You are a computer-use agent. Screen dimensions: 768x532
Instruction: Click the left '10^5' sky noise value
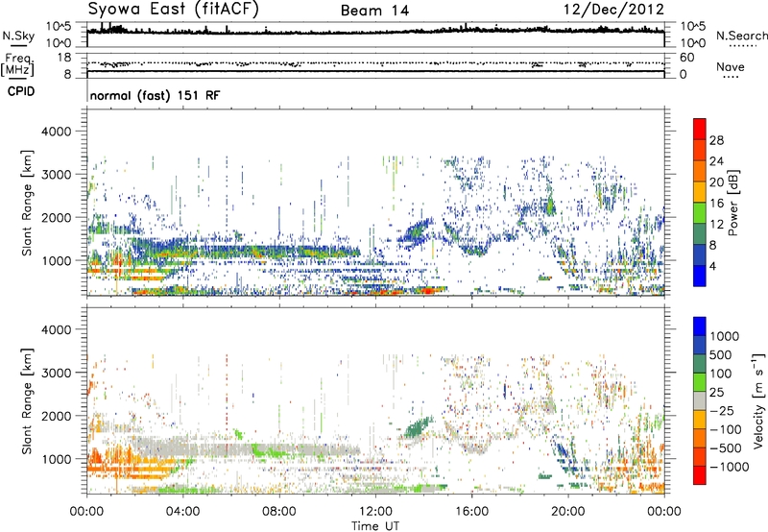pyautogui.click(x=59, y=27)
